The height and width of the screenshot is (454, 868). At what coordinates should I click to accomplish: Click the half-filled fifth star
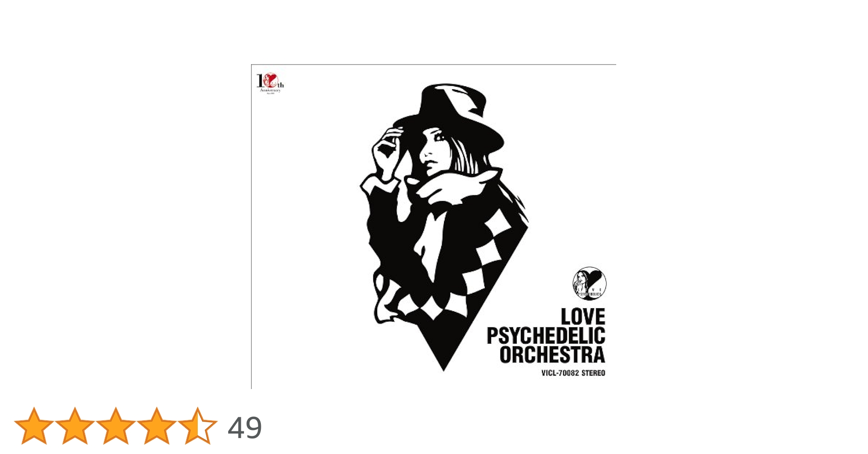(198, 425)
